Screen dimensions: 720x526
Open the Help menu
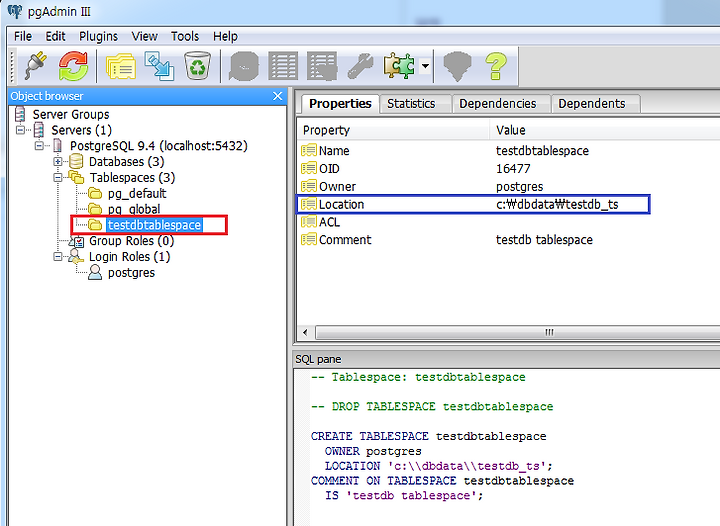[x=225, y=36]
